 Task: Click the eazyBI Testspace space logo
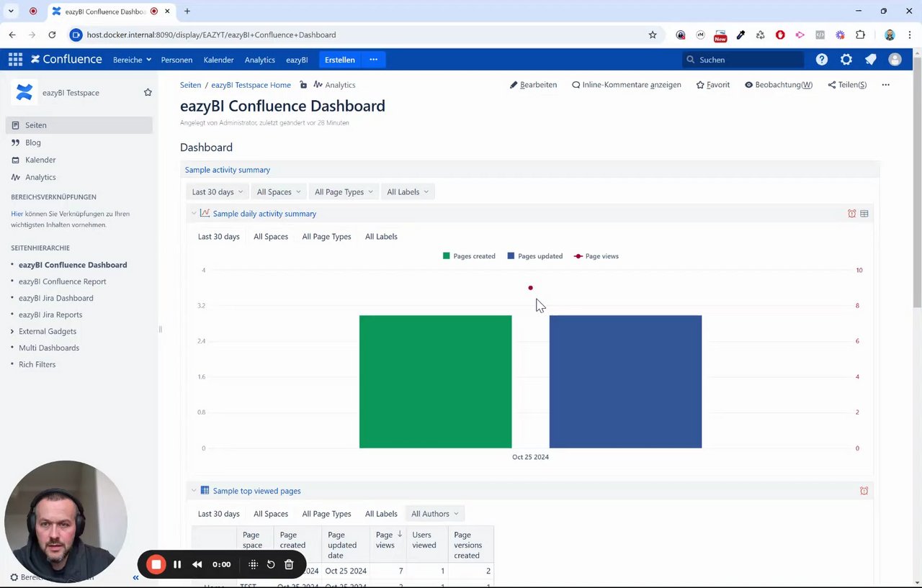pos(24,92)
